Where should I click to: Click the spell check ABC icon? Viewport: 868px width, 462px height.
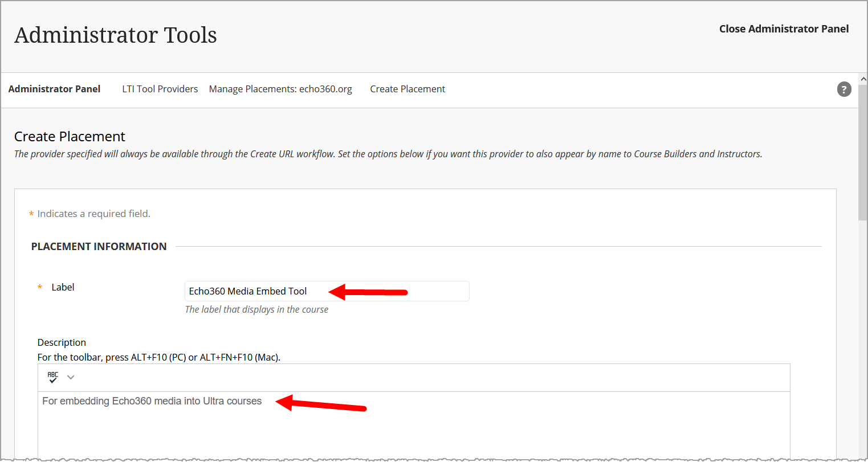point(53,377)
